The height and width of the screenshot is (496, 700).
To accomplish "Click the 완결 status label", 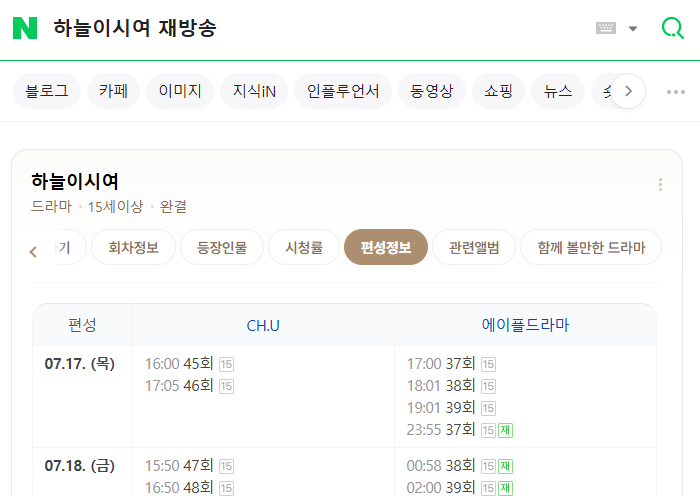I will tap(173, 207).
